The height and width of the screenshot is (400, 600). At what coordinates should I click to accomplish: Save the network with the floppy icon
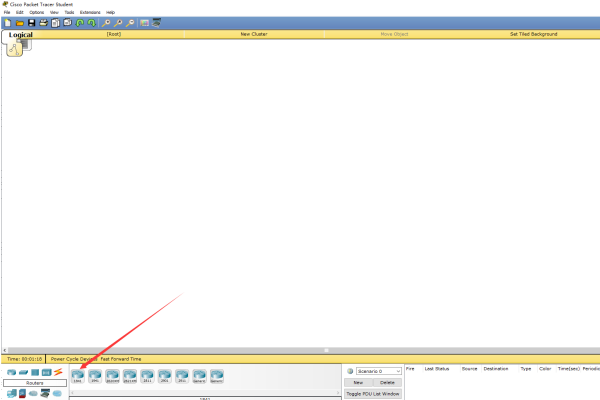pyautogui.click(x=31, y=23)
